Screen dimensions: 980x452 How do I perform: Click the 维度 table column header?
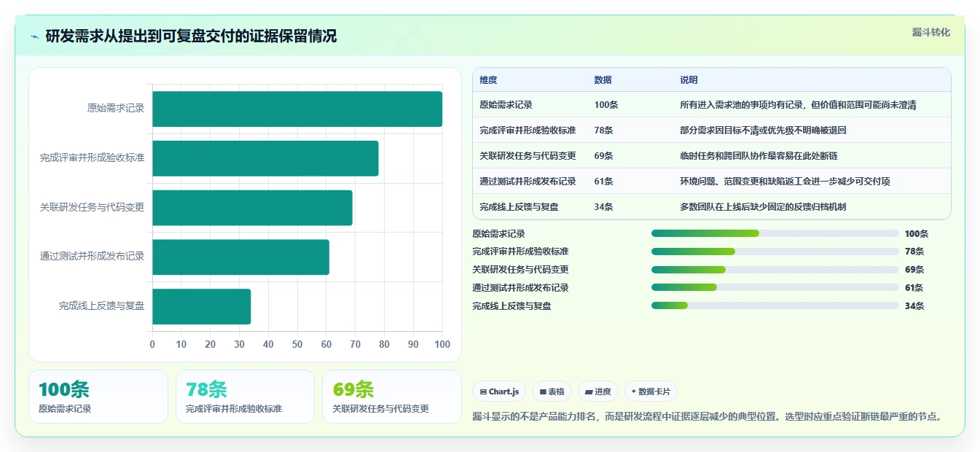(488, 80)
